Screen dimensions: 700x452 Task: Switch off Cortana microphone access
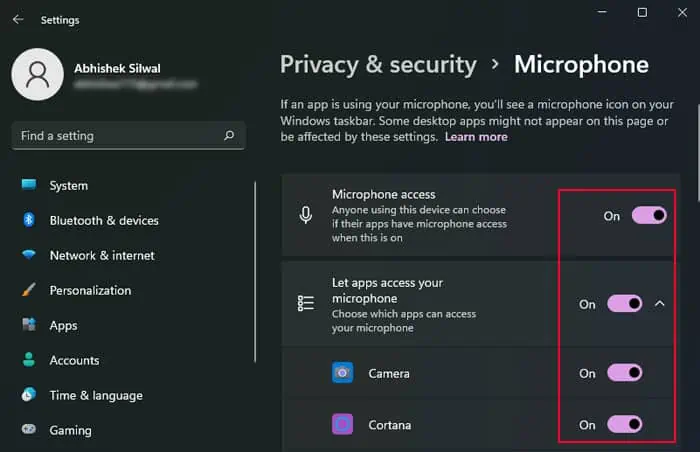625,425
